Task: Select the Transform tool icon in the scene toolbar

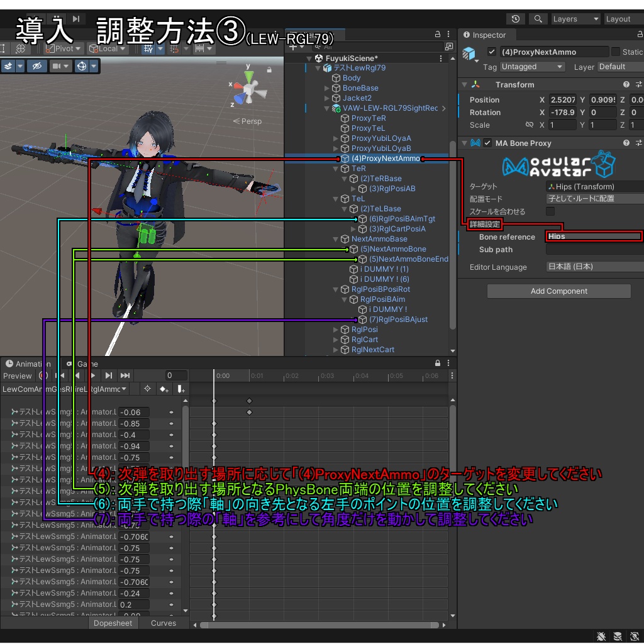Action: (x=20, y=48)
